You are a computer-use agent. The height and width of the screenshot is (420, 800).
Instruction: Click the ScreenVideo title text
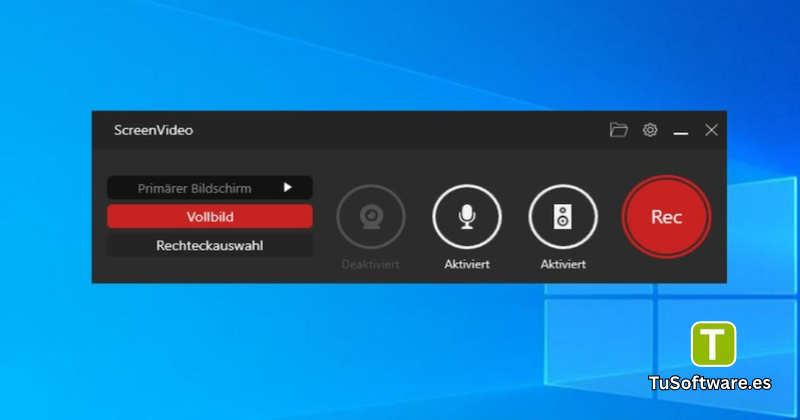coord(154,130)
